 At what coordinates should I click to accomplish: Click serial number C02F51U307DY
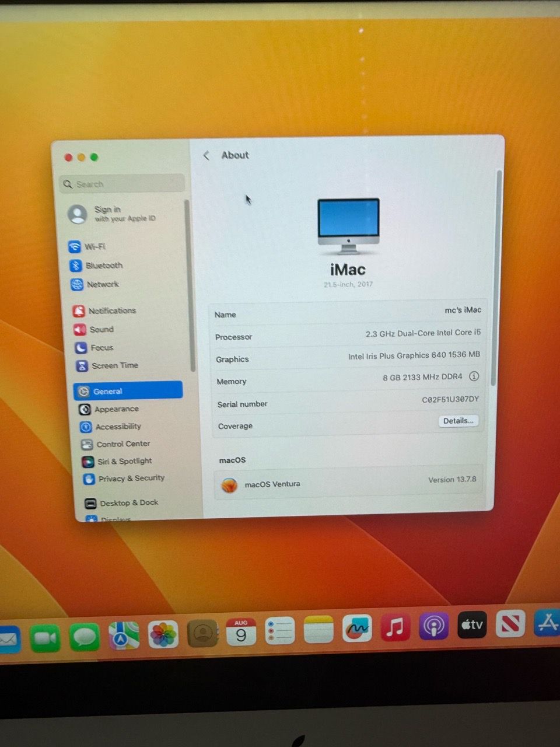click(450, 400)
